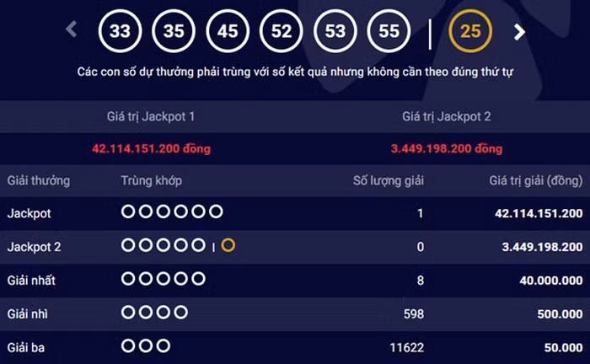The width and height of the screenshot is (590, 364).
Task: Select winning number ball 52
Action: tap(282, 32)
